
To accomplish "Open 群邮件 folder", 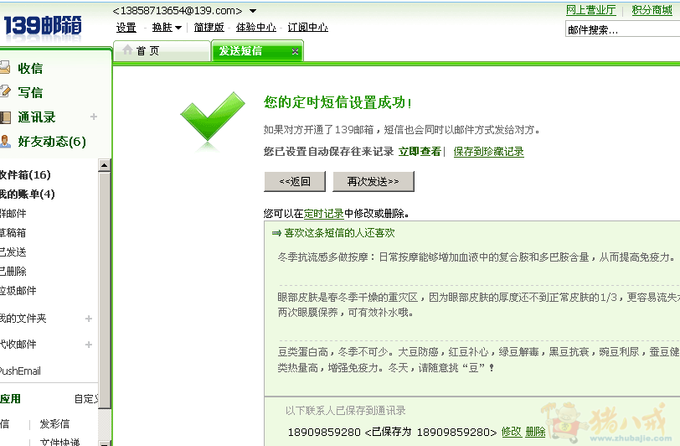I will click(x=13, y=213).
